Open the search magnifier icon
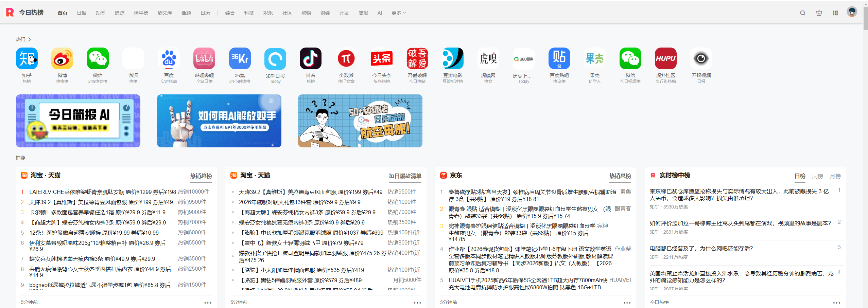 point(802,13)
